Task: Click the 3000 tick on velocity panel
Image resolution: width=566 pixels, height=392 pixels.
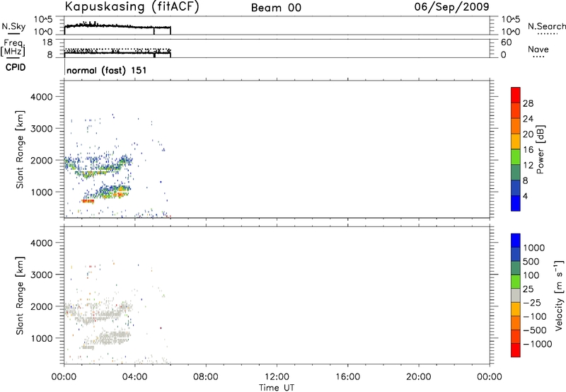Action: tap(42, 275)
